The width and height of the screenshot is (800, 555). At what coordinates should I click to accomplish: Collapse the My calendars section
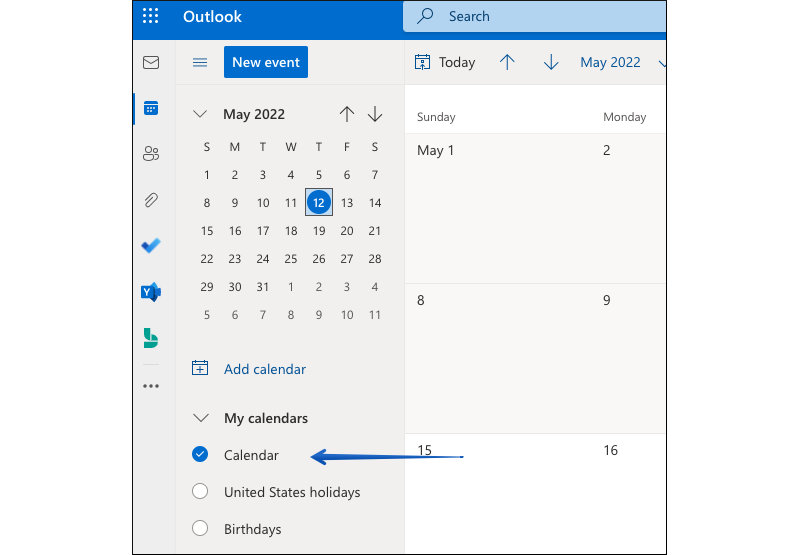click(x=201, y=418)
